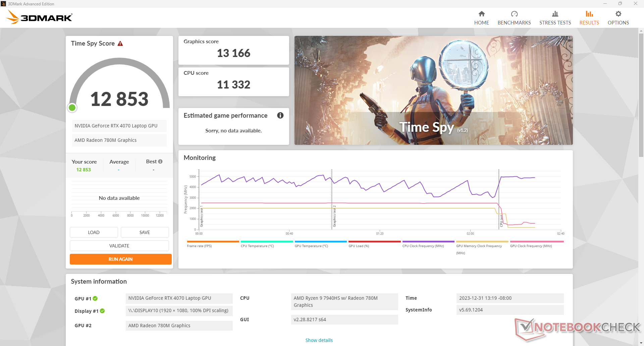Click the Save button
The image size is (644, 346).
coord(145,232)
